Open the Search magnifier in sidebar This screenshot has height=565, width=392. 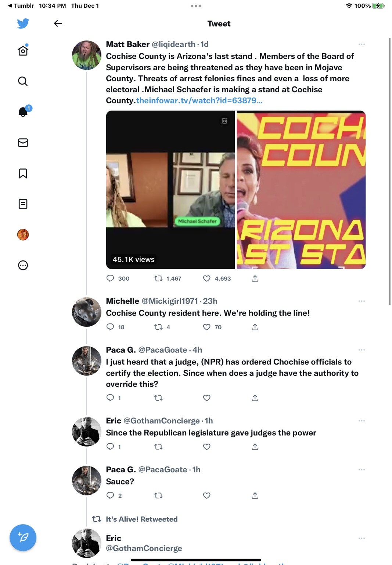tap(23, 81)
